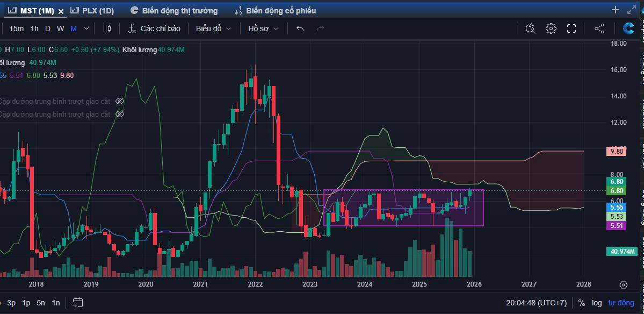Open the chart settings gear

point(551,28)
